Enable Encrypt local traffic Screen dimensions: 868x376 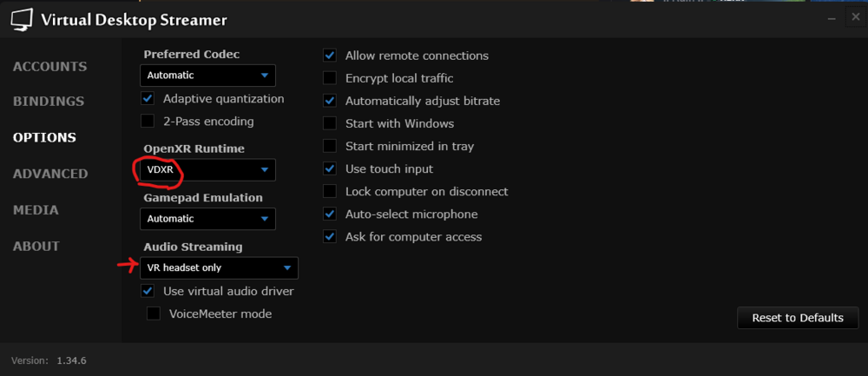click(x=330, y=78)
